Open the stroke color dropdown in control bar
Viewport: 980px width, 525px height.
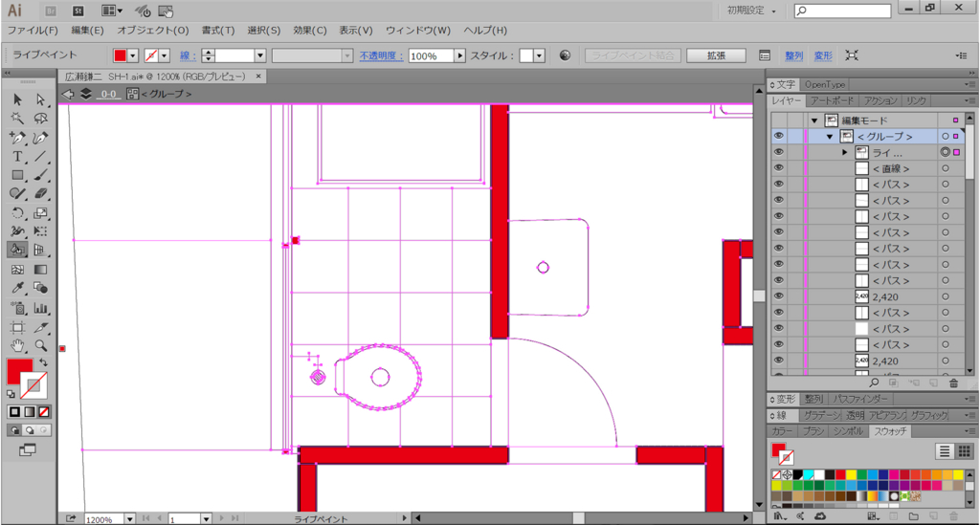(164, 55)
